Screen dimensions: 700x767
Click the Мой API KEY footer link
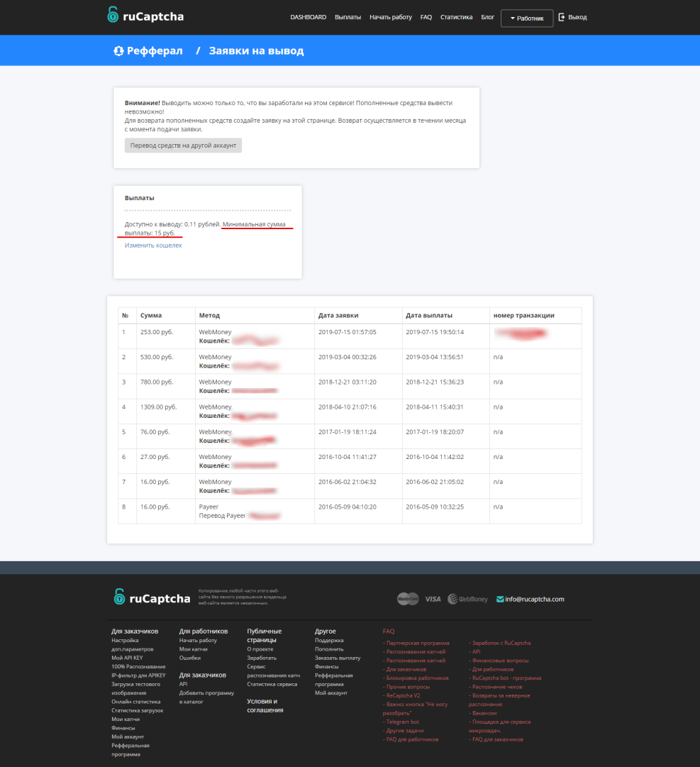point(127,658)
